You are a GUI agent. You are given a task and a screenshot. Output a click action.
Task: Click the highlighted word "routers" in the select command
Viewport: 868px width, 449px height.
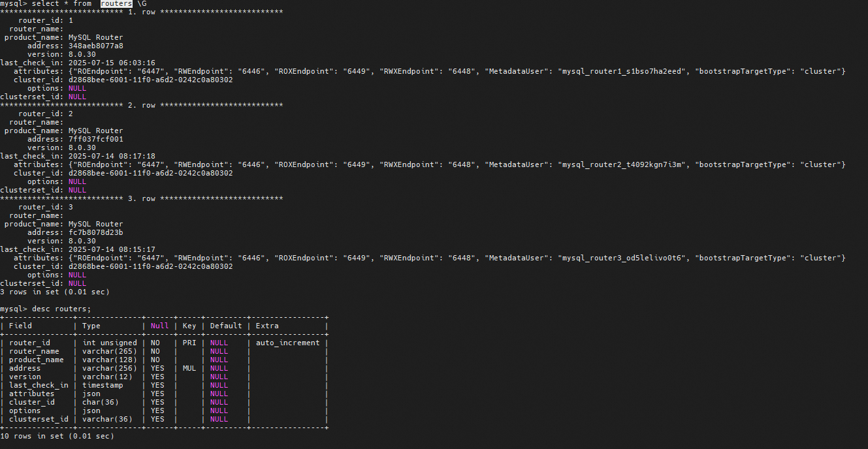116,4
